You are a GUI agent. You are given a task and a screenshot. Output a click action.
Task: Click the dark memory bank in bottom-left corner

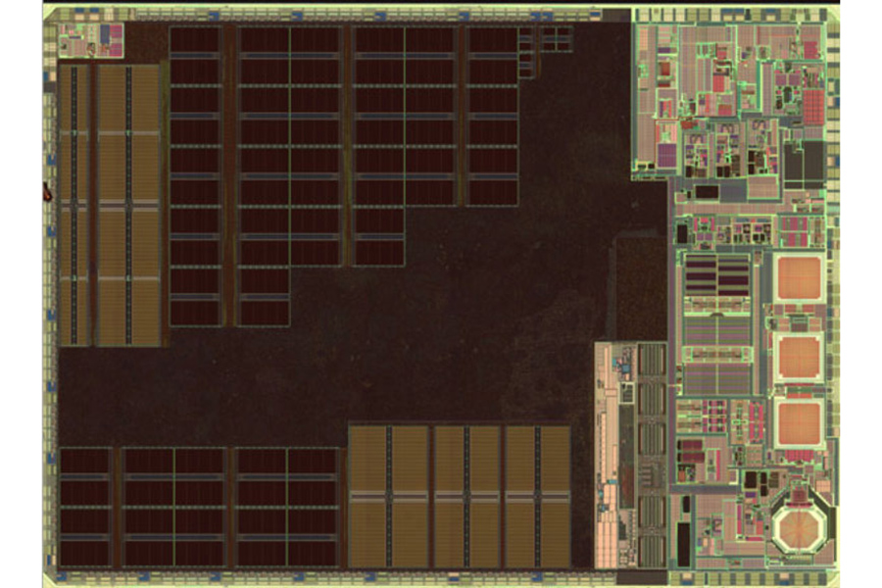(85, 506)
